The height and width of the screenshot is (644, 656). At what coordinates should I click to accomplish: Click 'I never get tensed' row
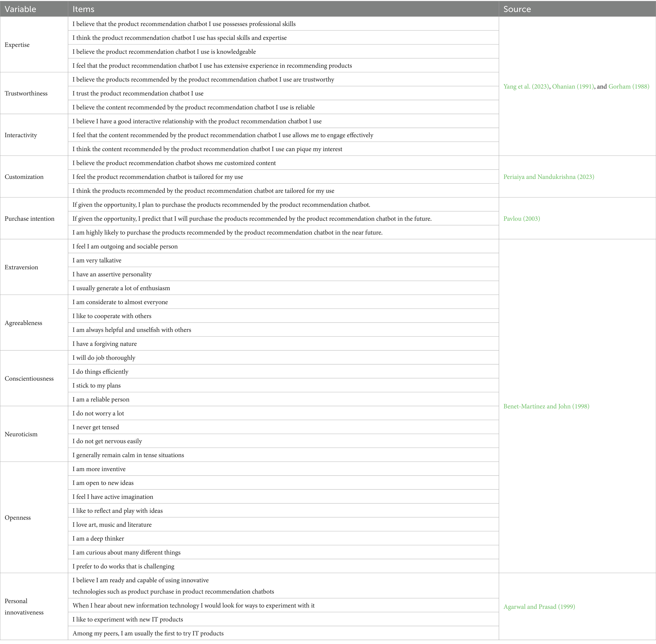pyautogui.click(x=283, y=427)
